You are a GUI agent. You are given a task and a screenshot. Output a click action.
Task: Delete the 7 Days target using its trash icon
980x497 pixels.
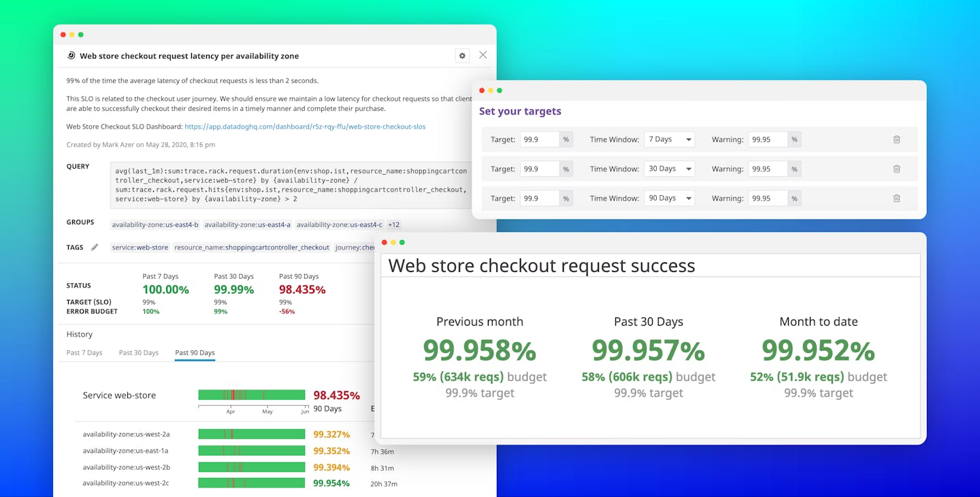[x=897, y=139]
